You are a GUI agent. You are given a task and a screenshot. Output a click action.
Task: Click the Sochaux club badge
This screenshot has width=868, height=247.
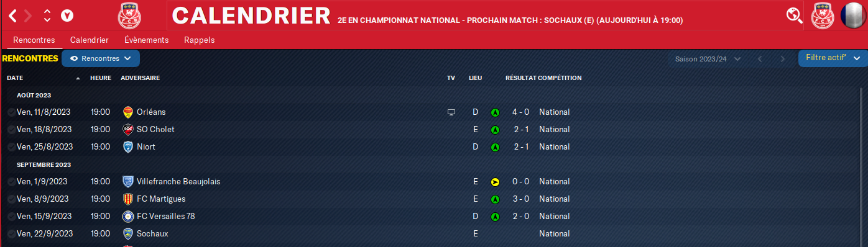click(x=128, y=234)
